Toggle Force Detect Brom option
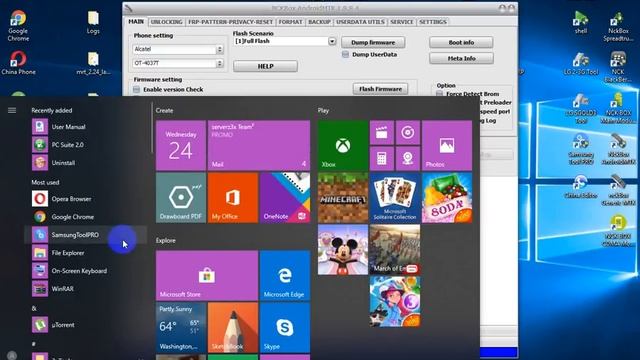 440,94
